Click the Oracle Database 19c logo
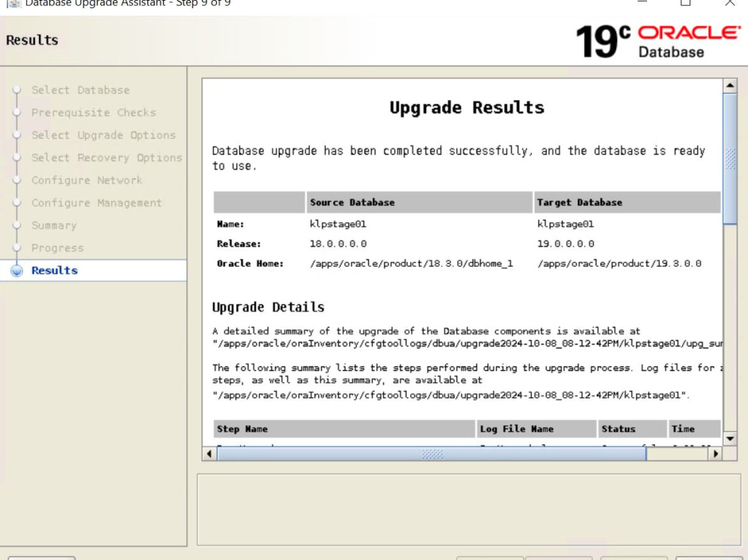Image resolution: width=748 pixels, height=560 pixels. [658, 41]
